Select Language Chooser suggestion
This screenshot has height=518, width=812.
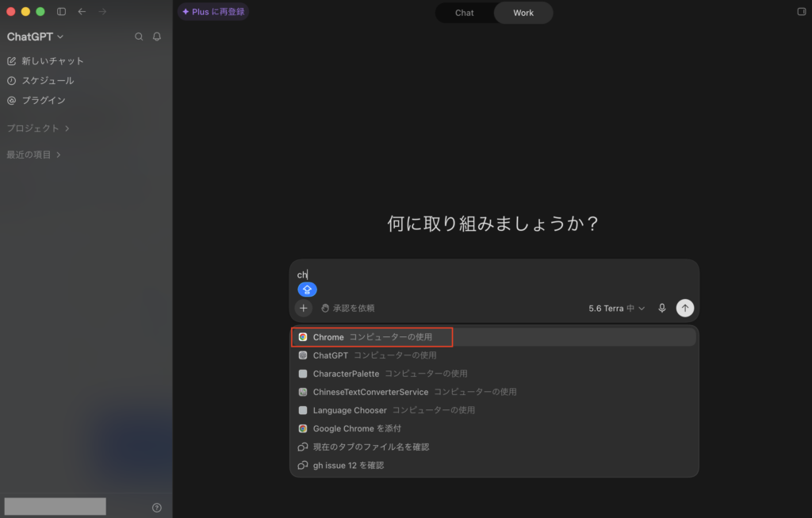pyautogui.click(x=494, y=410)
